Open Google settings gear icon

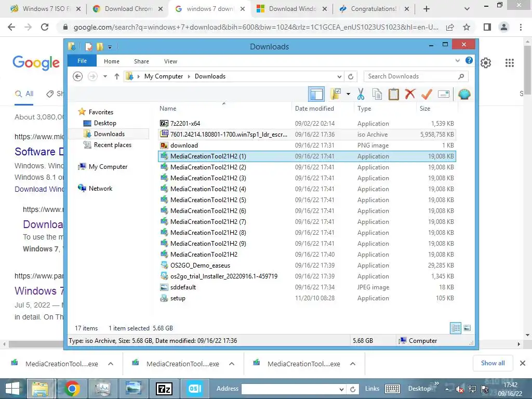pos(486,63)
